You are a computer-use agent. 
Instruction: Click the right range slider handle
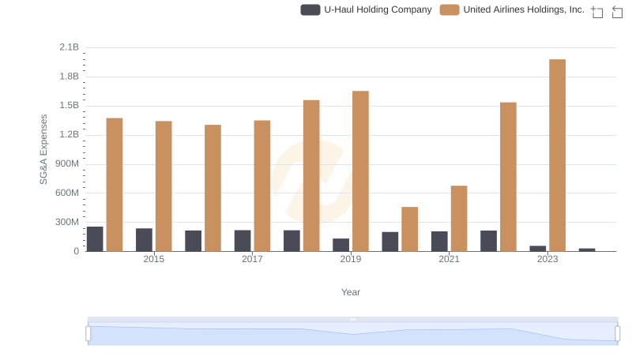point(617,334)
